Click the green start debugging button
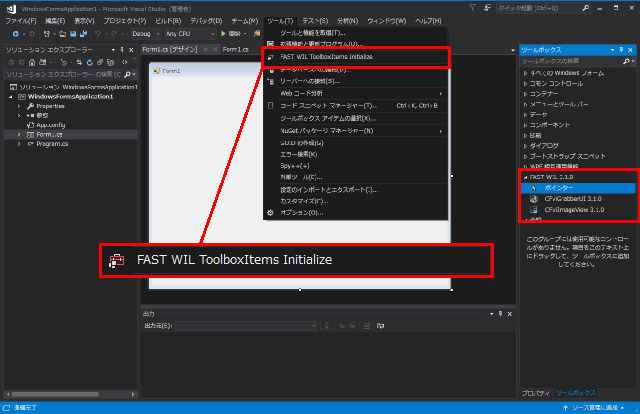640x414 pixels. [x=231, y=34]
